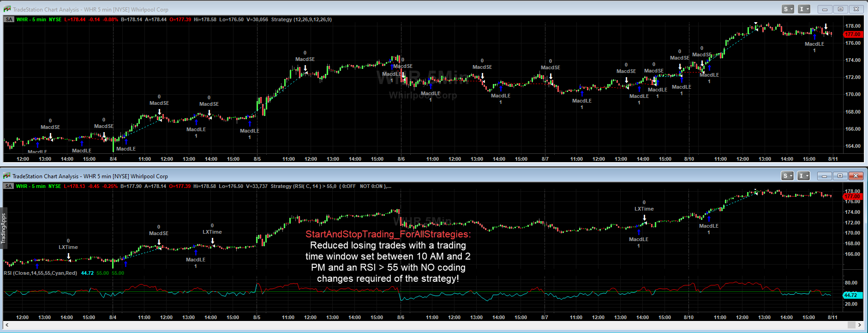Click '8/10' date on MACD strategy chart time axis
Viewport: 868px width, 333px height.
pyautogui.click(x=689, y=159)
